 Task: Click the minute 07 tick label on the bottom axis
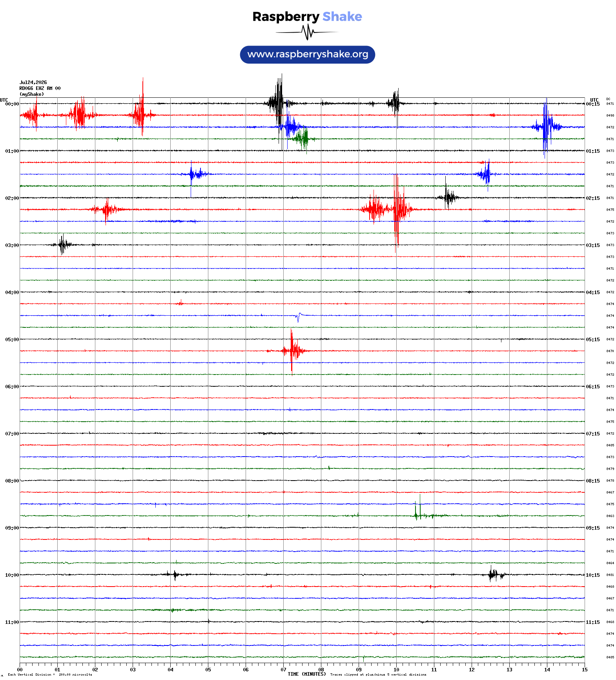coord(283,670)
